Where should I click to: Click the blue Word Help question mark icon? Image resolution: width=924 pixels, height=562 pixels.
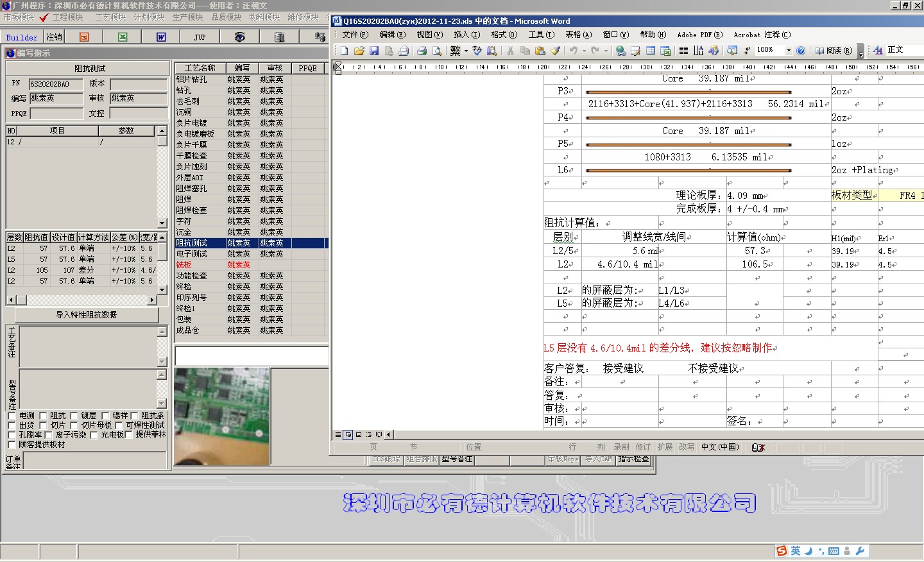801,51
